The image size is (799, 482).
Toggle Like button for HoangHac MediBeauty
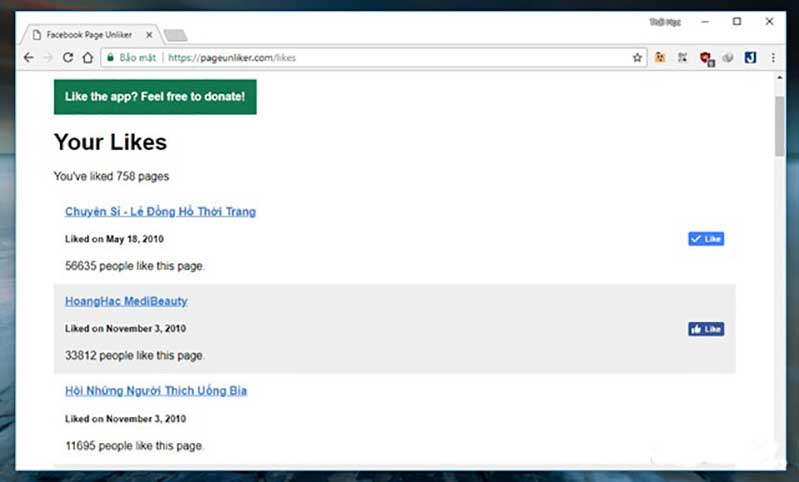point(705,329)
